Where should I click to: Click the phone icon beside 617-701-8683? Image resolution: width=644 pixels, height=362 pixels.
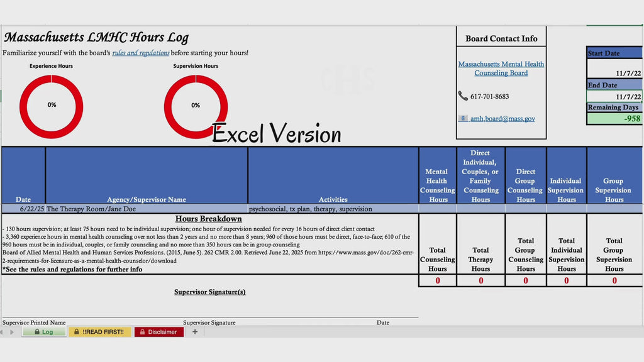(463, 96)
